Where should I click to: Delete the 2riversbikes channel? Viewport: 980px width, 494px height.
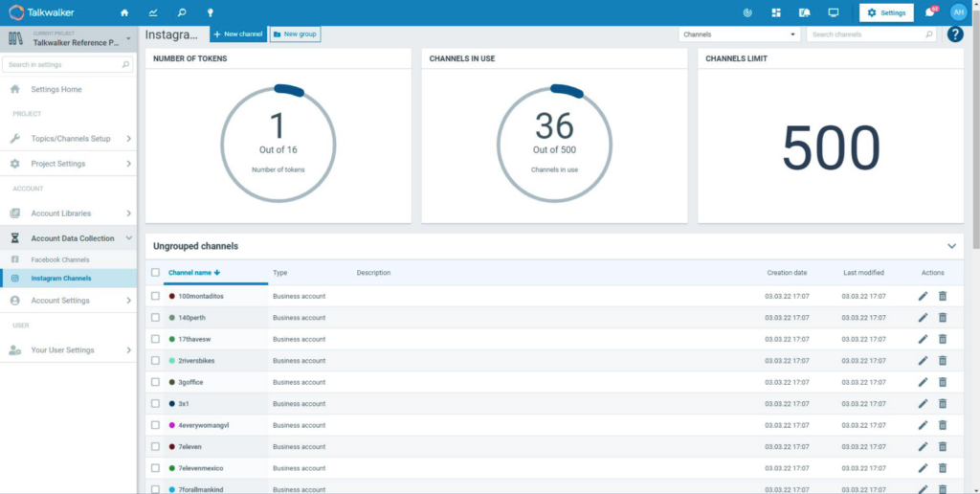(x=943, y=361)
